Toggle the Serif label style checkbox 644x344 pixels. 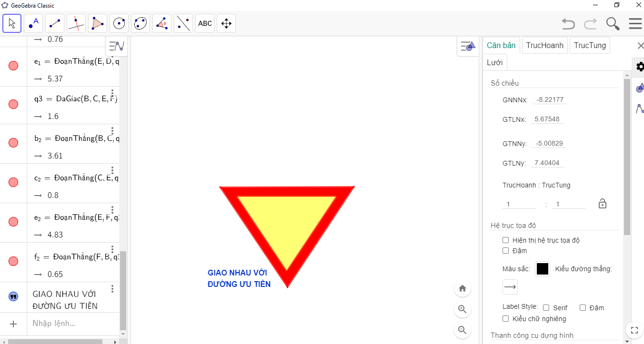point(546,308)
